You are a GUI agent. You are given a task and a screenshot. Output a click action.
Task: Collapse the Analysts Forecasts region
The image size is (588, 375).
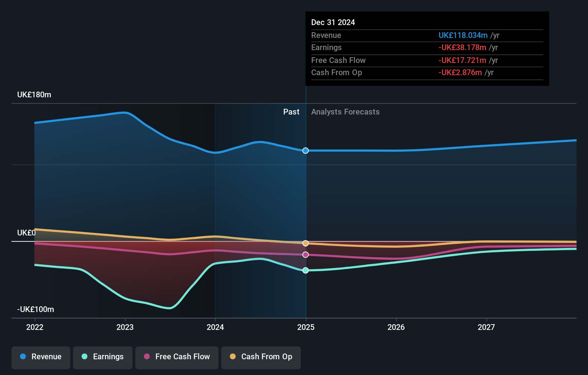pyautogui.click(x=345, y=112)
